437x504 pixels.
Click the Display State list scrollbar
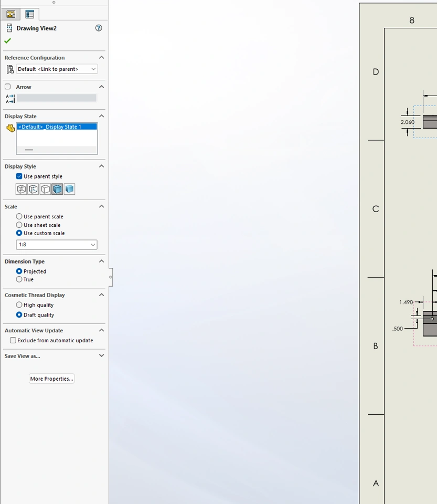click(x=57, y=150)
